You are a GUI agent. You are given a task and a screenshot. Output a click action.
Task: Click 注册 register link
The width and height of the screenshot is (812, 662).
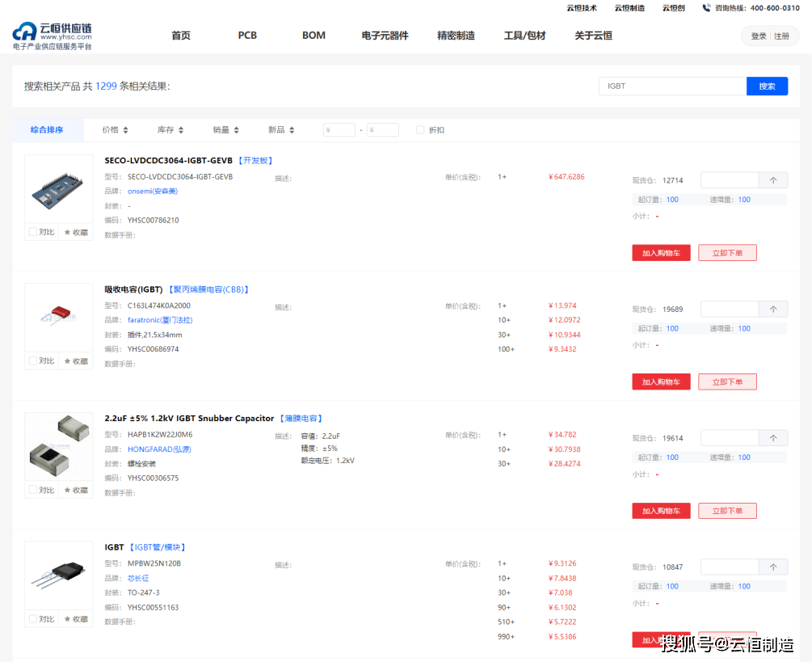(781, 36)
